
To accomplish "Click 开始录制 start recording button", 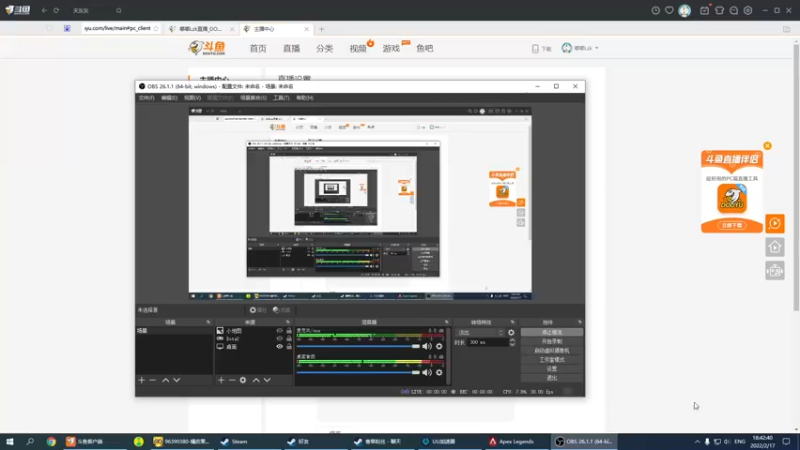I will click(552, 341).
